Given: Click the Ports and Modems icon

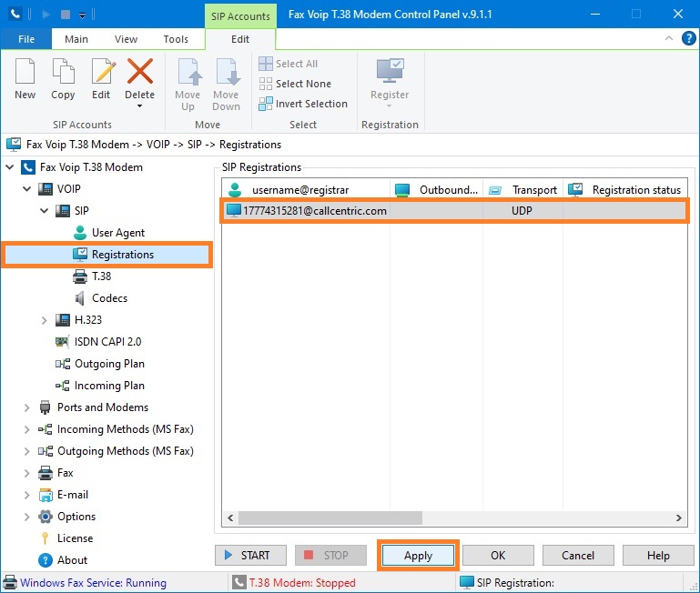Looking at the screenshot, I should (x=46, y=407).
